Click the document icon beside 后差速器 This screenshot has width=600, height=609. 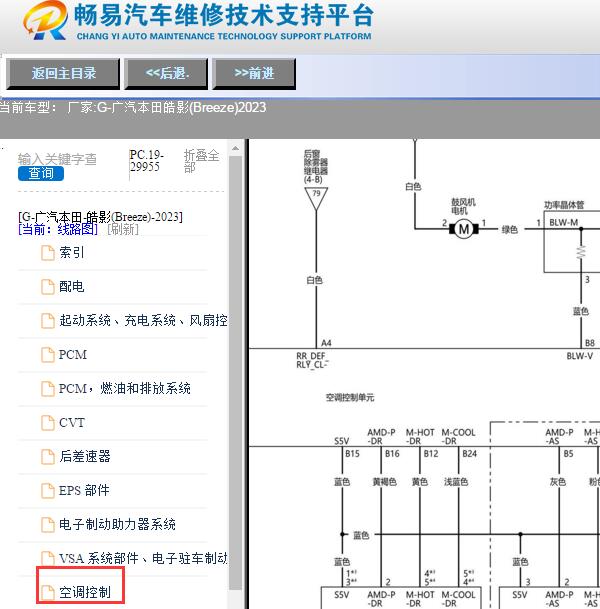48,457
